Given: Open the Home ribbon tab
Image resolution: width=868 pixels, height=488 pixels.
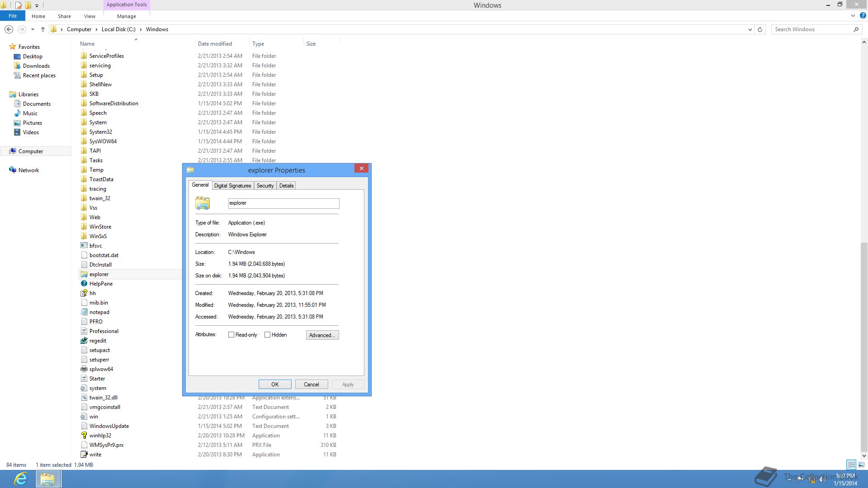Looking at the screenshot, I should [38, 16].
